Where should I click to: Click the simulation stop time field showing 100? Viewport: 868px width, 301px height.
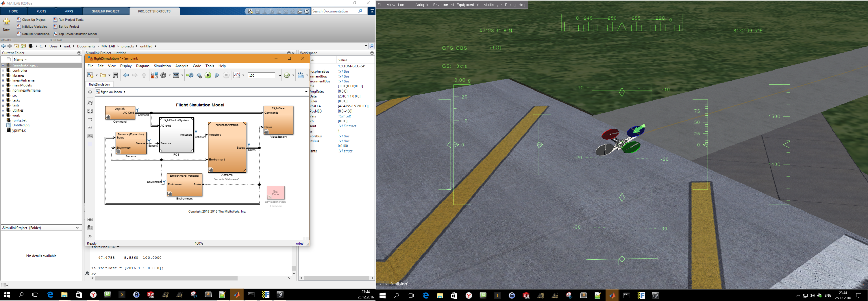[x=261, y=75]
